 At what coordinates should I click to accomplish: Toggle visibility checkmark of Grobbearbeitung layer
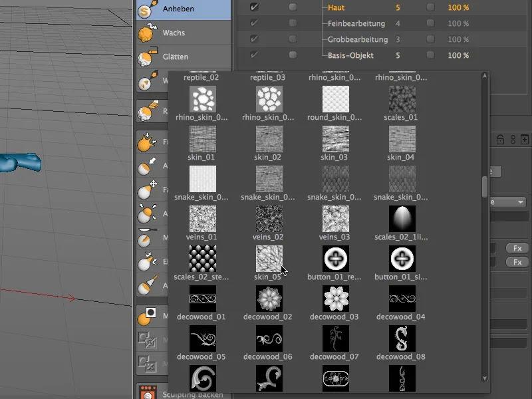pyautogui.click(x=254, y=39)
